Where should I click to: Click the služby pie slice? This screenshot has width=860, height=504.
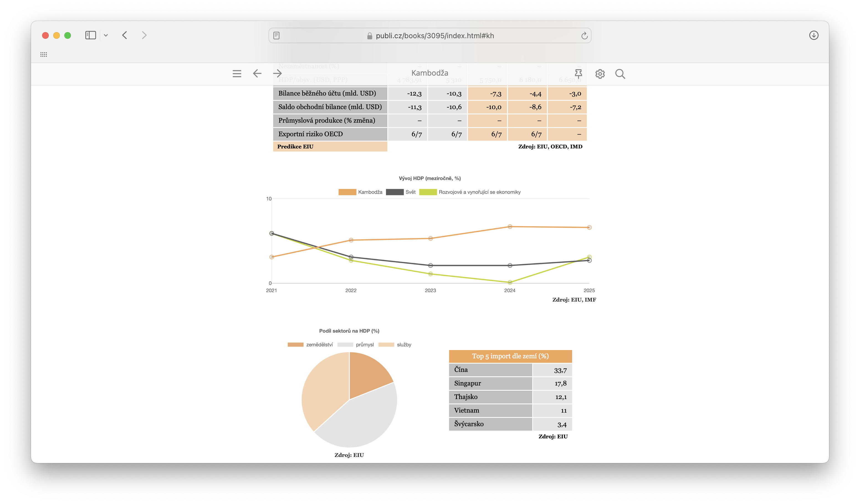pos(324,389)
